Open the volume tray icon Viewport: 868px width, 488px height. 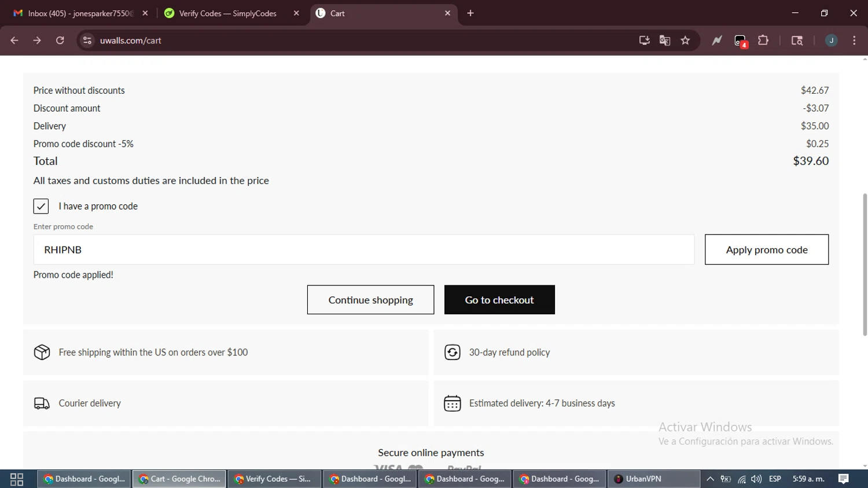pos(756,479)
